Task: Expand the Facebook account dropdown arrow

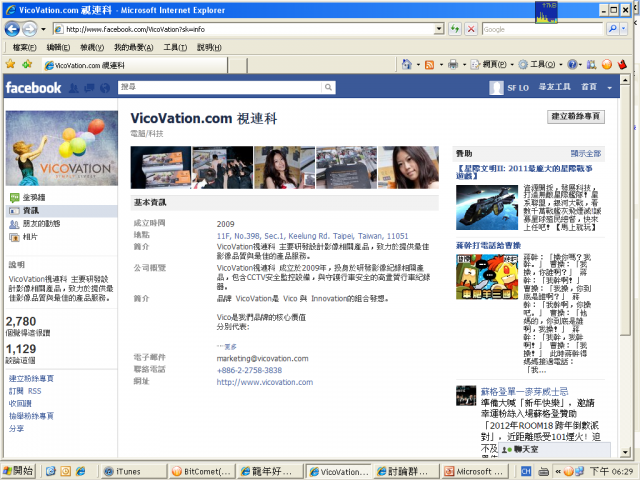Action: 609,88
